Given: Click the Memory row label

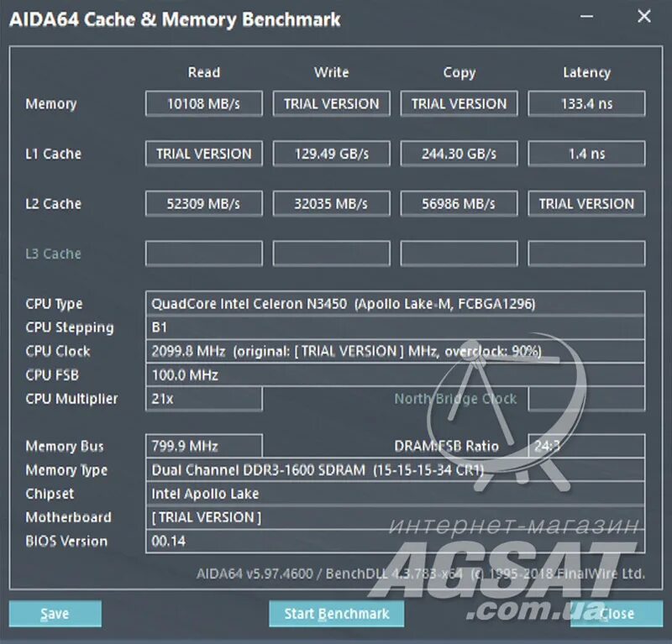Looking at the screenshot, I should (51, 103).
